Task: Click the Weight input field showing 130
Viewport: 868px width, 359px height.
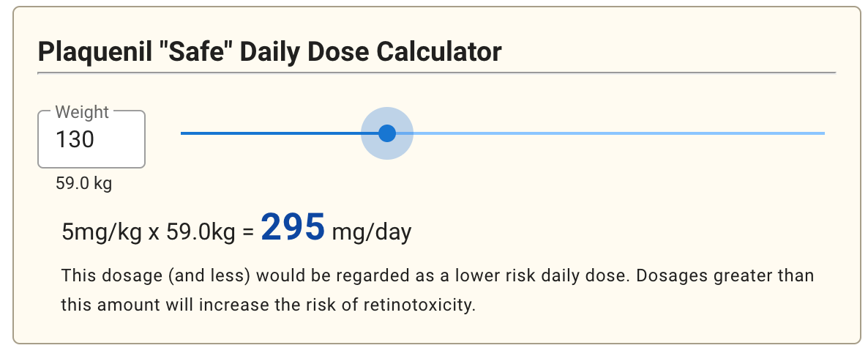Action: pyautogui.click(x=91, y=139)
